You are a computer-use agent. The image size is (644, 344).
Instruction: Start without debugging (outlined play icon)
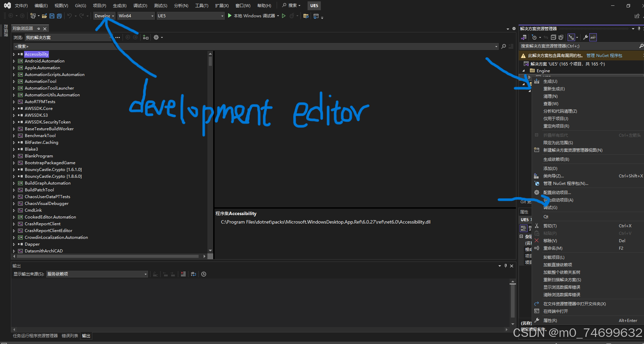click(x=284, y=16)
